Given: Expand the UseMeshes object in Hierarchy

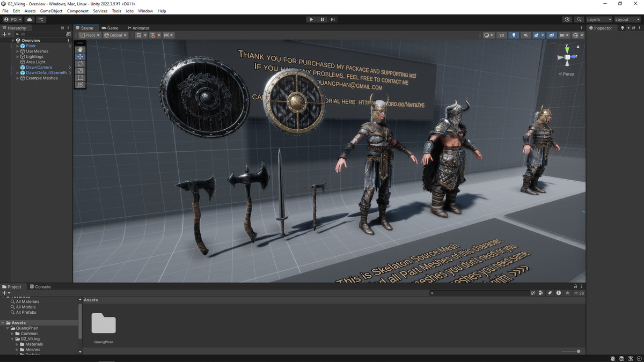Looking at the screenshot, I should tap(18, 51).
